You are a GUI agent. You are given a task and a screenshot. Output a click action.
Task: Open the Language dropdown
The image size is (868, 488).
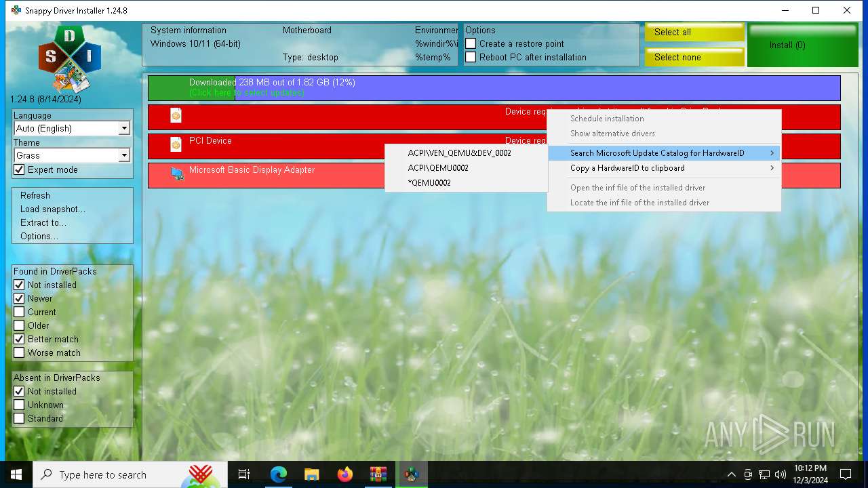(x=124, y=129)
